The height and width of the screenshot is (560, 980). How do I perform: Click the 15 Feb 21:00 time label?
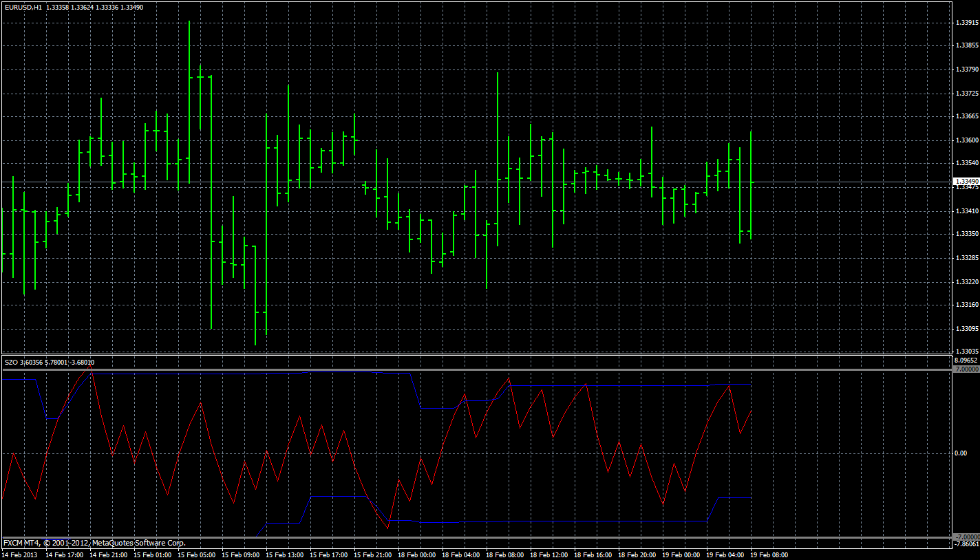tap(372, 554)
